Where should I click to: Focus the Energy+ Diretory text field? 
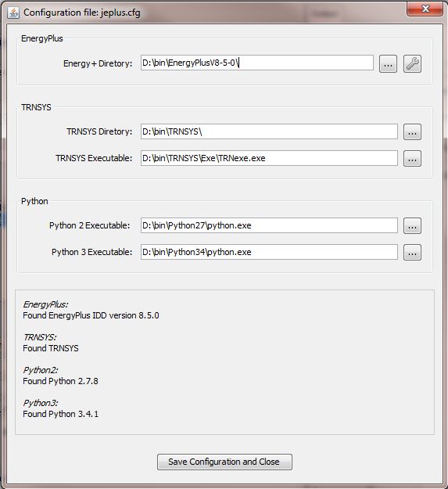[257, 63]
